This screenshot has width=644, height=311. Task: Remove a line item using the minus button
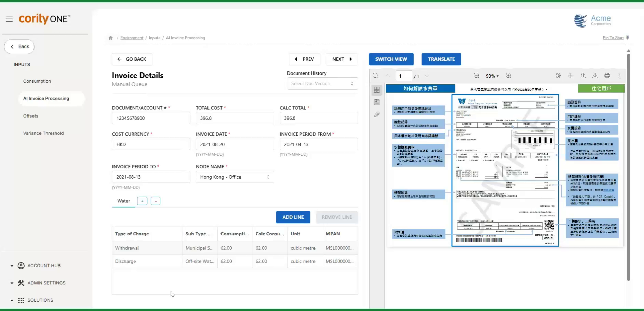[156, 201]
